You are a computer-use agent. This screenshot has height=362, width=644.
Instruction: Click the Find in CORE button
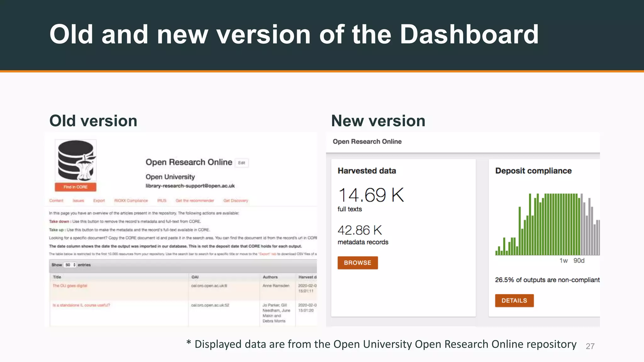coord(75,187)
